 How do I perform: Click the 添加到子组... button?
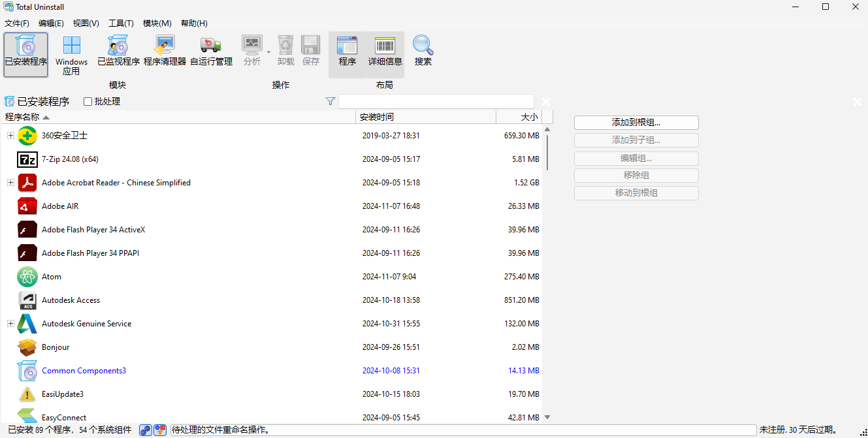tap(636, 140)
